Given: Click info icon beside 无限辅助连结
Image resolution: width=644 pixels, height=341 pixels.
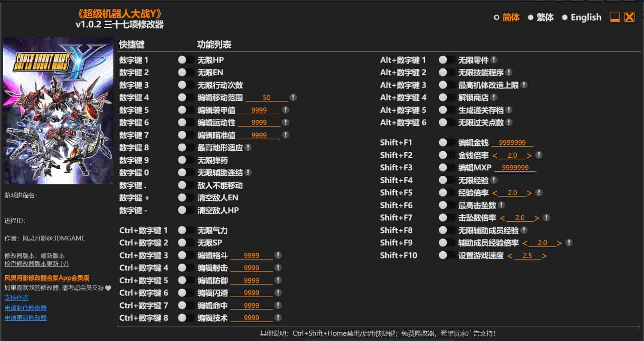Looking at the screenshot, I should (248, 173).
